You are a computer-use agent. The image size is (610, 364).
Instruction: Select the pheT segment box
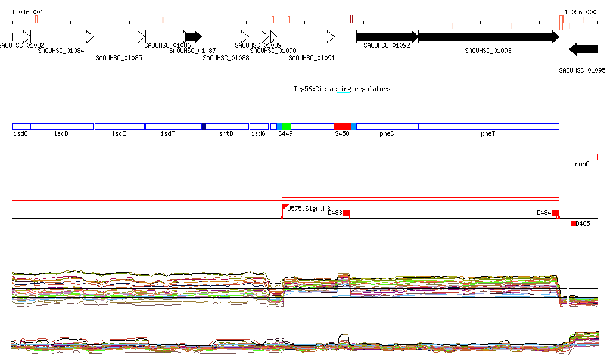click(488, 127)
